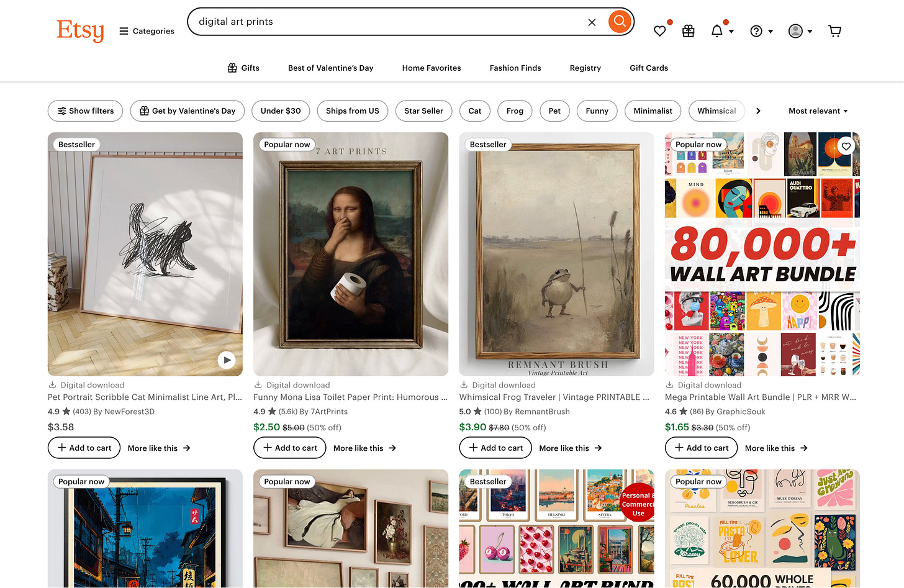Select the Pet filter chip
Screen dimensions: 904x588
tap(554, 111)
